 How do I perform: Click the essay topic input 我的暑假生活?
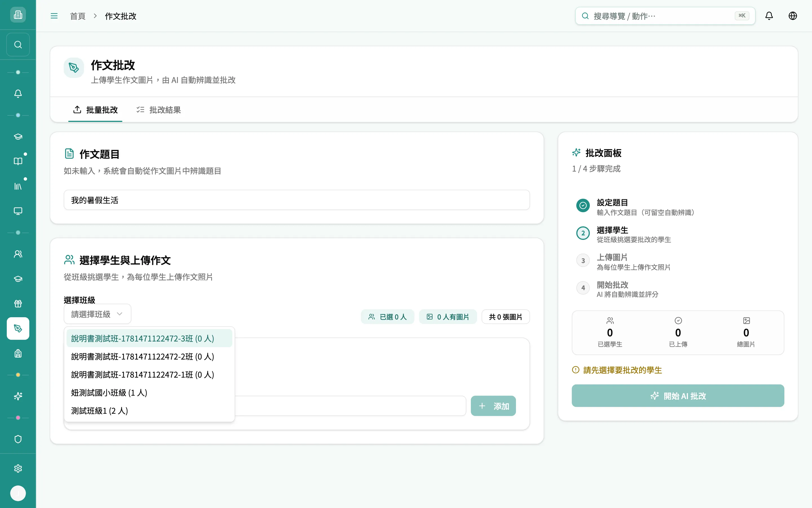[297, 200]
